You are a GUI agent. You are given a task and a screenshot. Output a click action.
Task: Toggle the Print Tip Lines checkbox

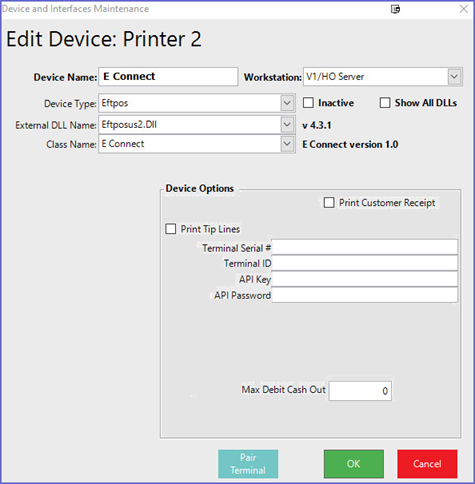click(171, 229)
